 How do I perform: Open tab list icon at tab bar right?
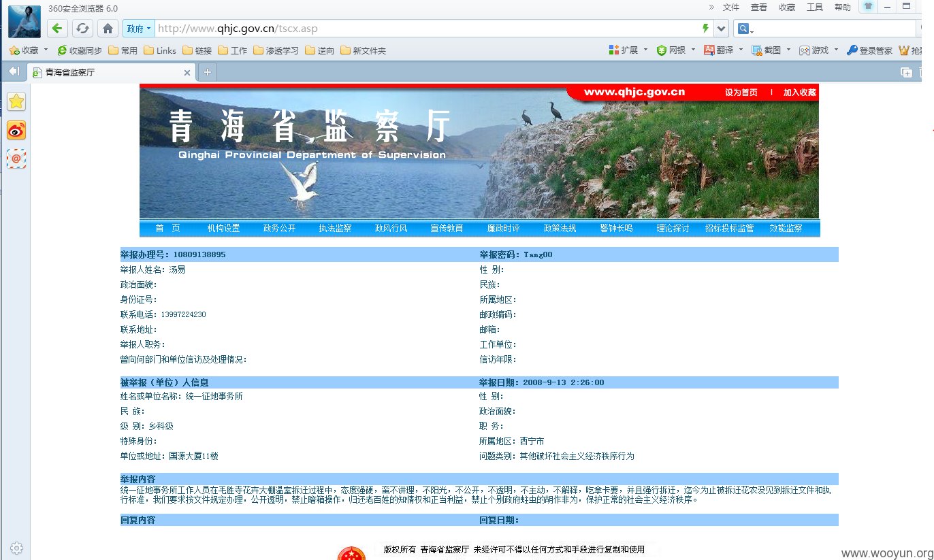pyautogui.click(x=906, y=72)
